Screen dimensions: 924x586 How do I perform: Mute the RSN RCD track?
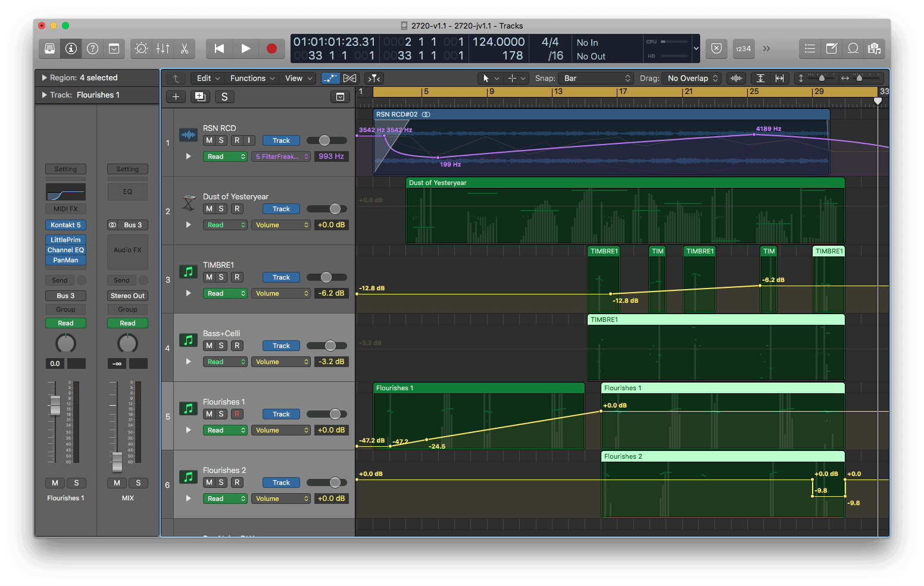click(x=209, y=140)
